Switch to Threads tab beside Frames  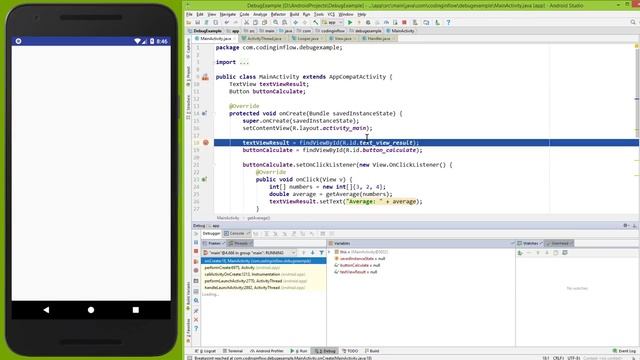click(x=240, y=243)
